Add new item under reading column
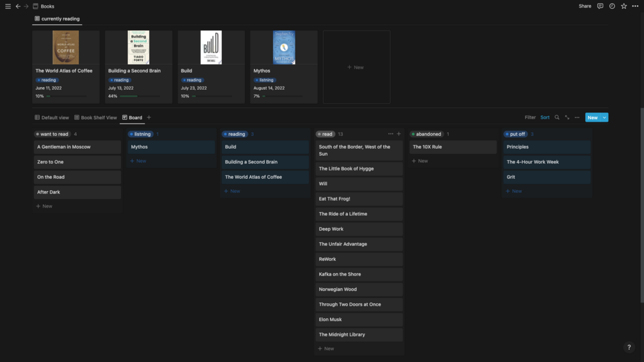 tap(233, 192)
